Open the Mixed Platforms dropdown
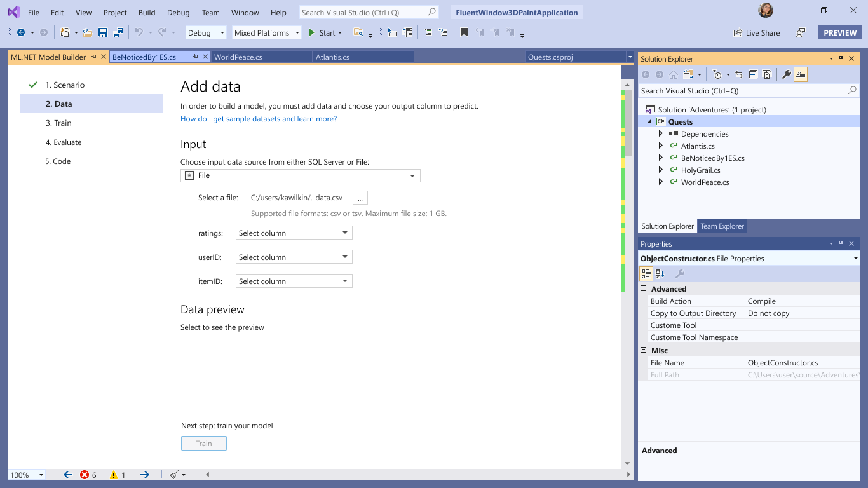This screenshot has width=868, height=488. (x=266, y=33)
